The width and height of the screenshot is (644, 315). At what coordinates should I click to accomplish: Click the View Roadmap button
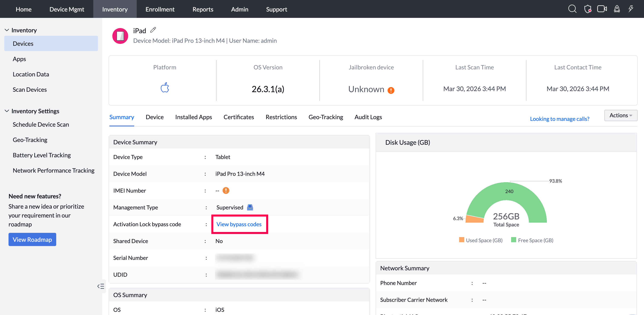coord(32,239)
